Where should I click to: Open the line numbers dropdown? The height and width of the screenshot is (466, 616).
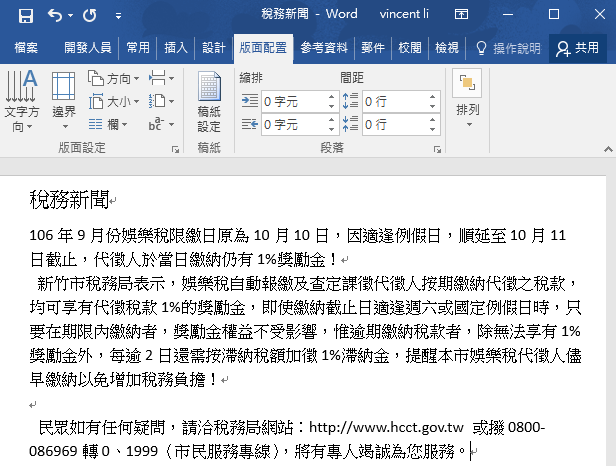(x=161, y=102)
